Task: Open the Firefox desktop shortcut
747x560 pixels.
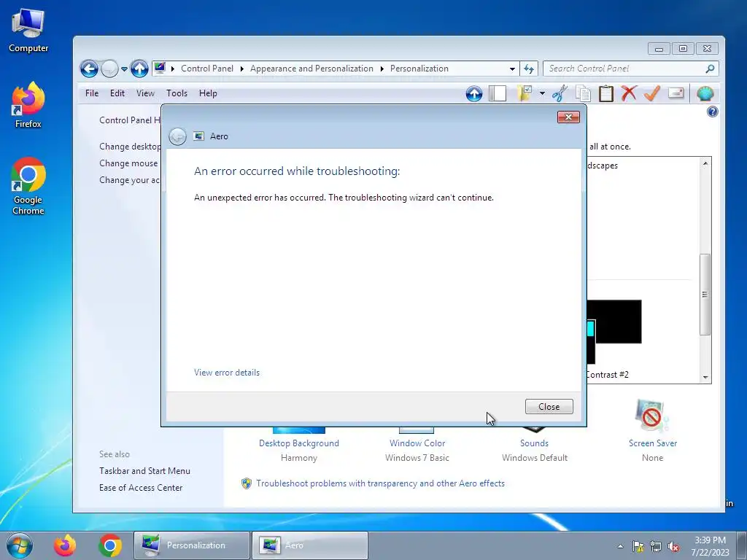Action: coord(28,105)
